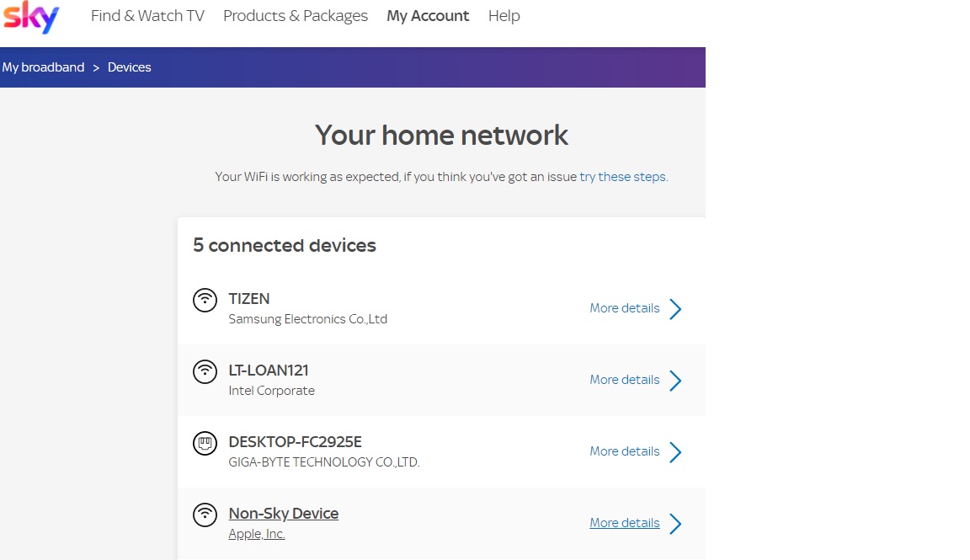The width and height of the screenshot is (970, 560).
Task: Expand details for the TIZEN device
Action: coord(675,309)
